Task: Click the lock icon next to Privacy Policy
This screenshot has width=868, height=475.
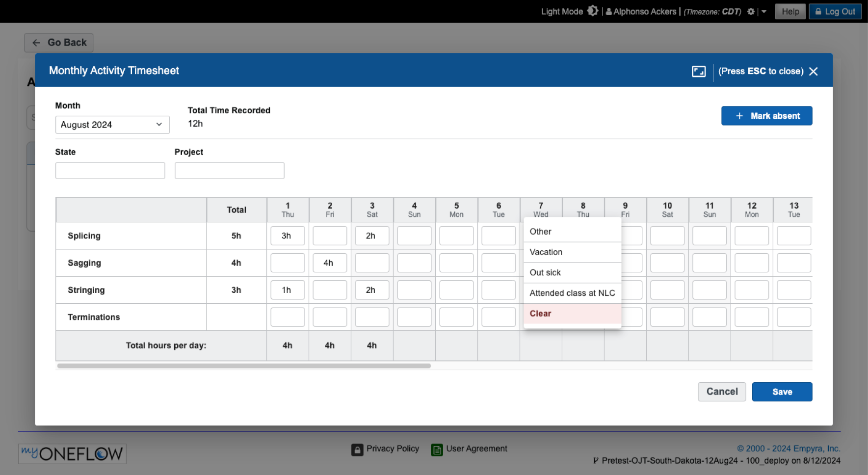Action: 357,449
